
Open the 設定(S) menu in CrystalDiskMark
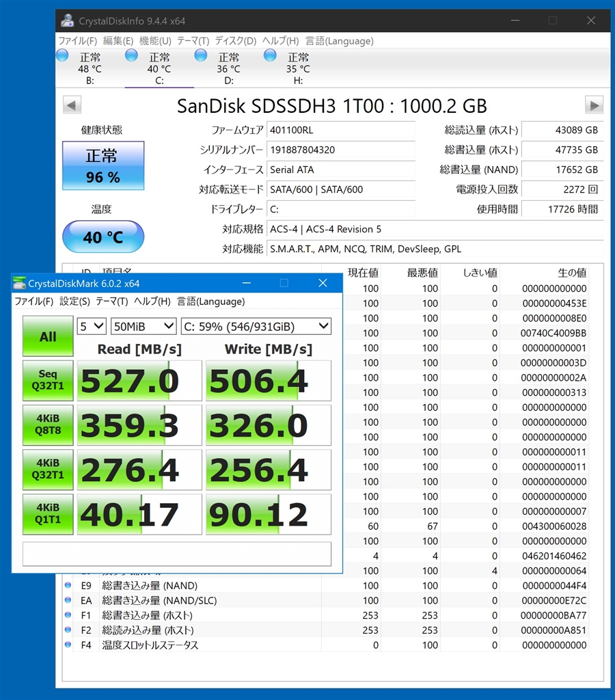point(74,301)
